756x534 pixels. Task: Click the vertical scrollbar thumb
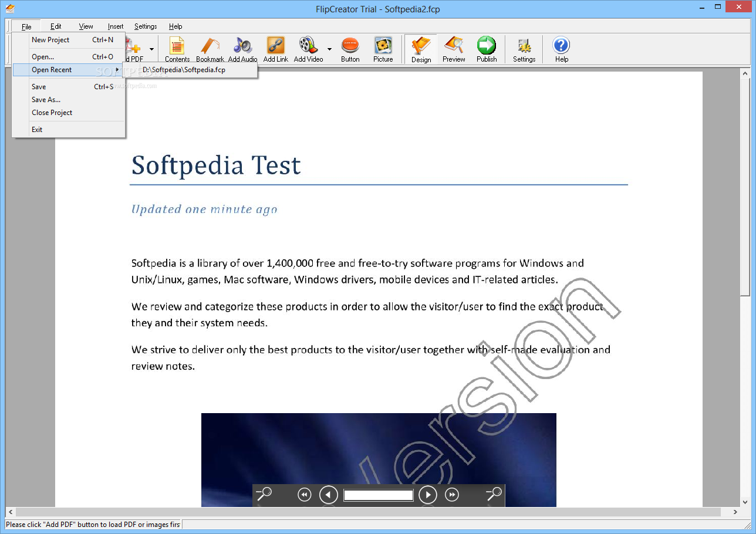click(x=745, y=187)
